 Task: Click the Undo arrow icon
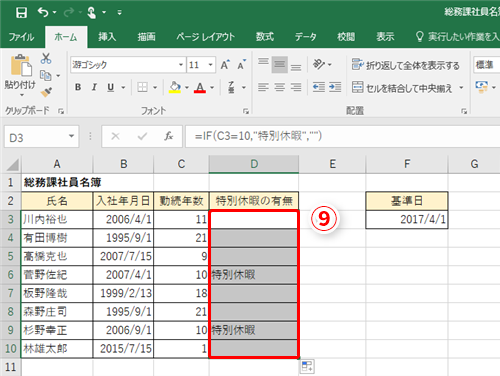(43, 12)
